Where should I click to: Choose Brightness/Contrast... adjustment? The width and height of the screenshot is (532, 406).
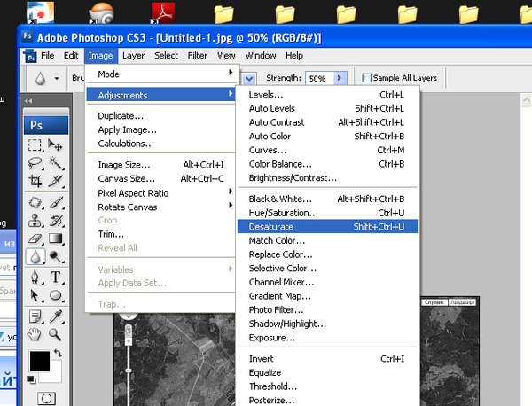[x=327, y=177]
